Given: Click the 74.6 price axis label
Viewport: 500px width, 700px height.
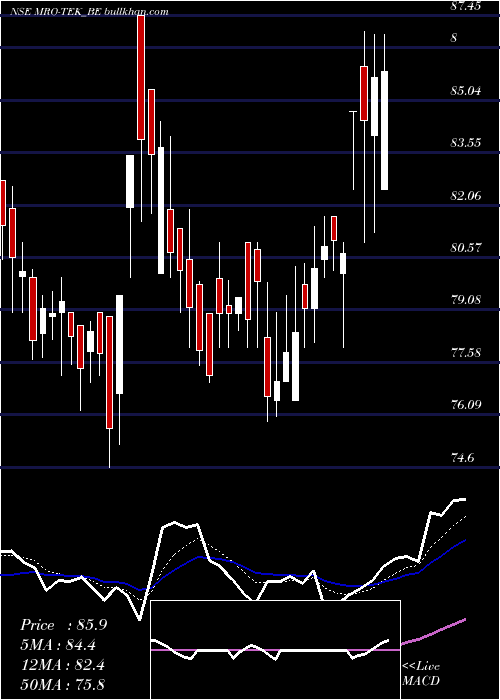Looking at the screenshot, I should point(463,458).
